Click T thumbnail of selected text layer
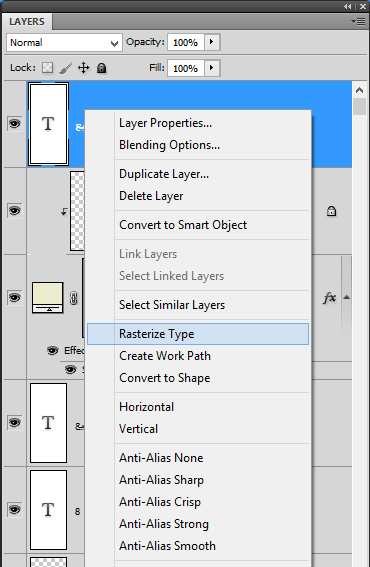Screen dimensions: 370x567 coord(48,124)
